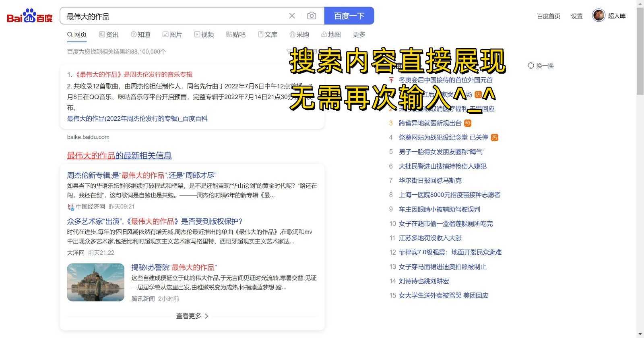Click the Baidu logo
Image resolution: width=644 pixels, height=338 pixels.
(30, 16)
